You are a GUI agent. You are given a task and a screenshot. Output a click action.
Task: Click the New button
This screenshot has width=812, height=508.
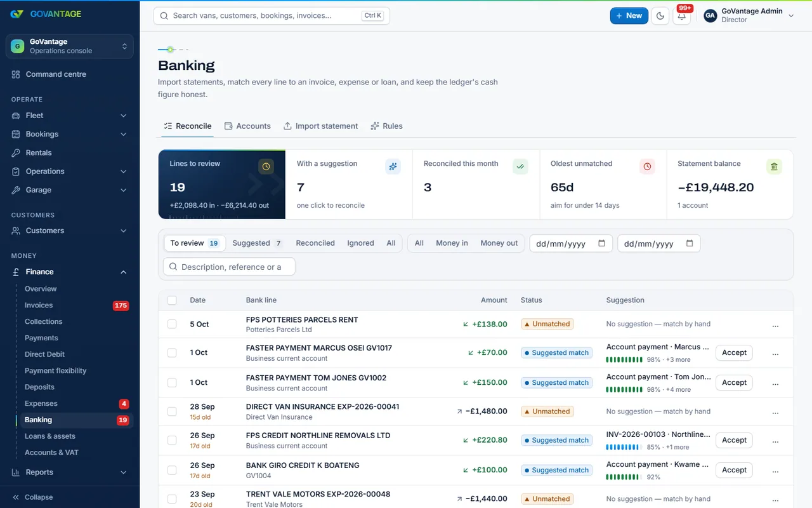pyautogui.click(x=629, y=16)
